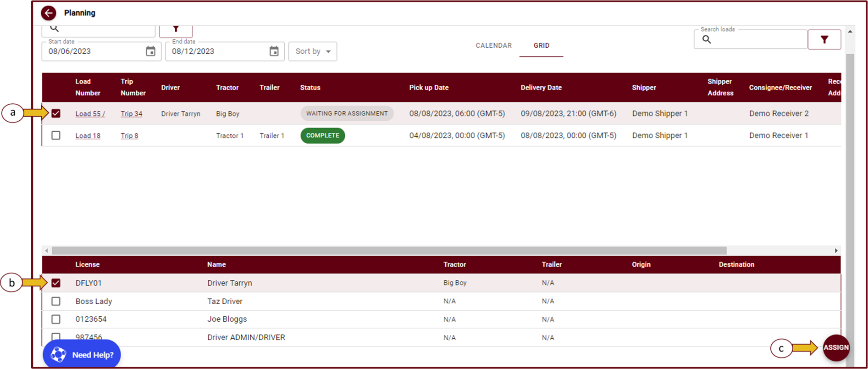This screenshot has width=868, height=369.
Task: Switch to the GRID tab
Action: point(541,45)
